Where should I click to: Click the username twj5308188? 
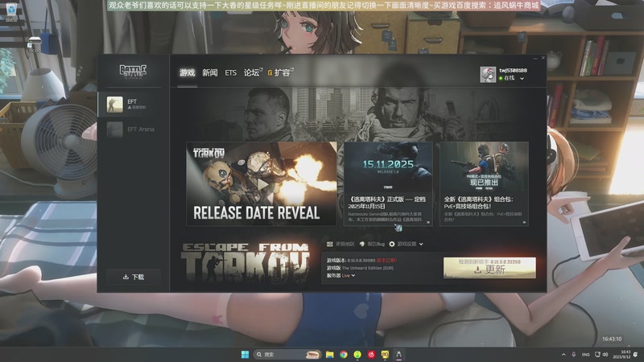[513, 70]
